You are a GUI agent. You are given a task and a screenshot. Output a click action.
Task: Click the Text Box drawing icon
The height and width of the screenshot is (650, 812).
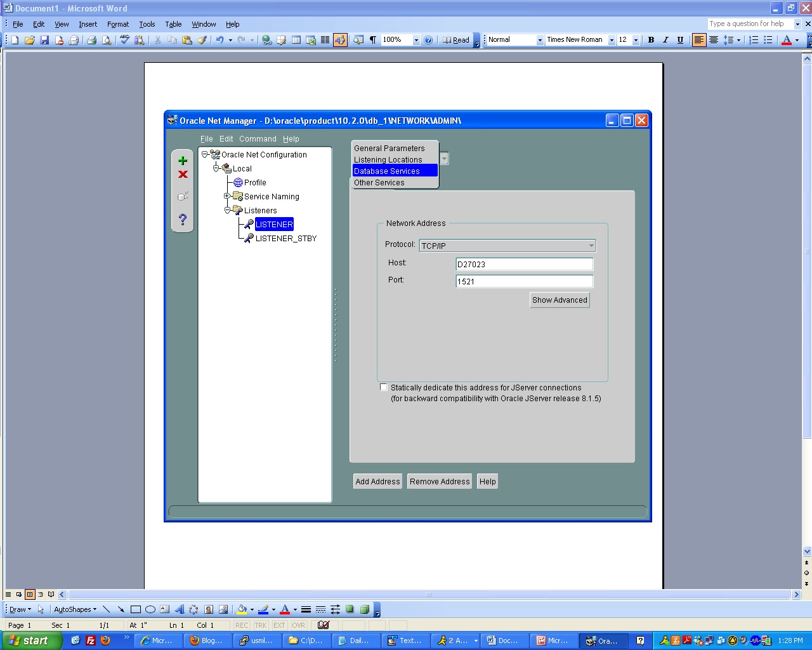click(x=165, y=609)
